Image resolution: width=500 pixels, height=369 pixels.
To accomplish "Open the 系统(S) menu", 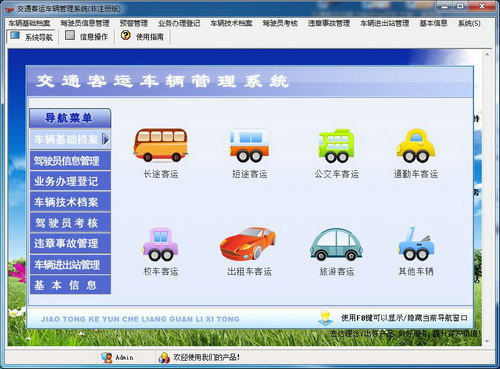I will [469, 23].
